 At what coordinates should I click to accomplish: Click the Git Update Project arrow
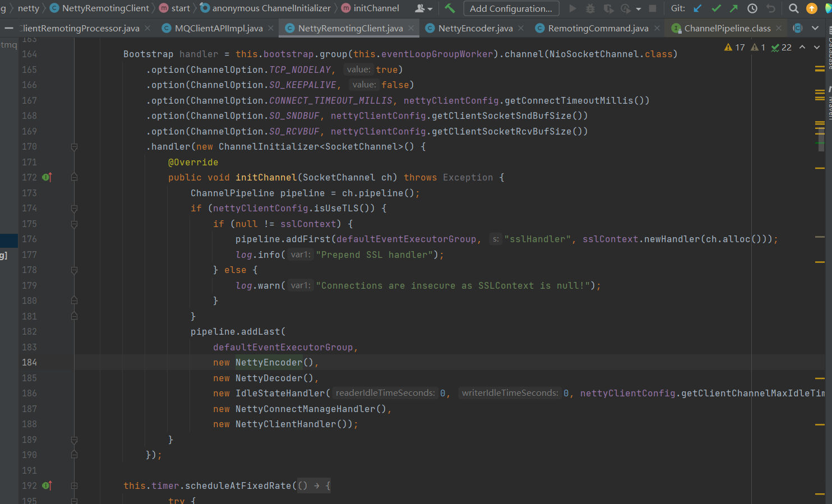click(698, 8)
